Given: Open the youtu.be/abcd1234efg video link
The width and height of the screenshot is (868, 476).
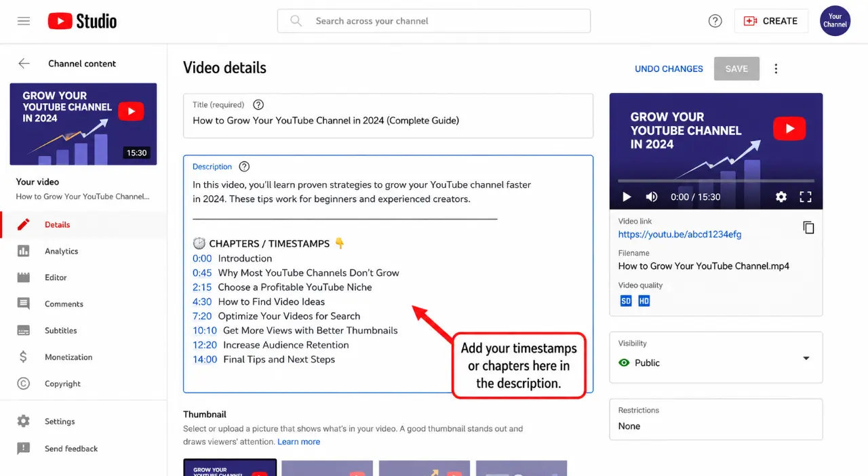Looking at the screenshot, I should tap(679, 234).
